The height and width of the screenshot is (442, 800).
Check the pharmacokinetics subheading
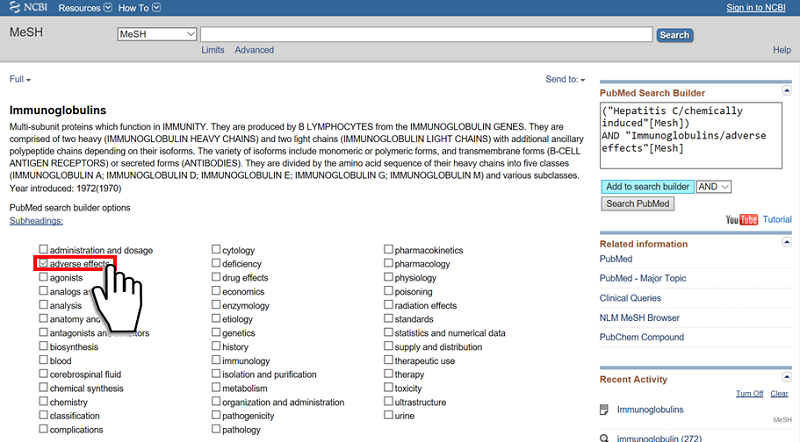388,249
